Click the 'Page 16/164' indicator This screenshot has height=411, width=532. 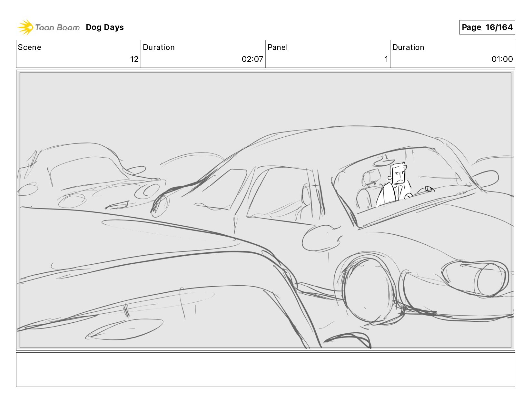(487, 27)
